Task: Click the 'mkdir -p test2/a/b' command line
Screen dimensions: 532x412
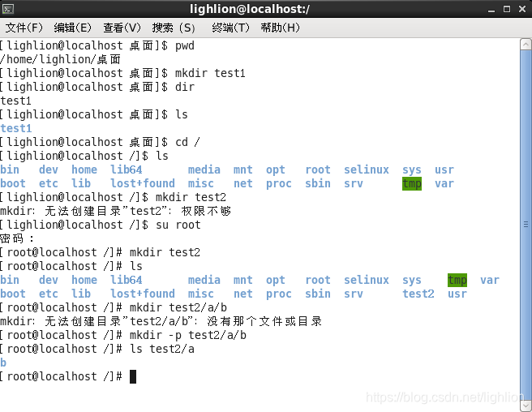Action: 123,335
